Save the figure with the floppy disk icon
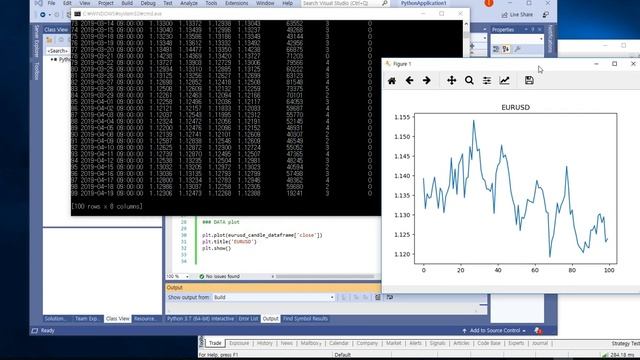 coord(529,80)
